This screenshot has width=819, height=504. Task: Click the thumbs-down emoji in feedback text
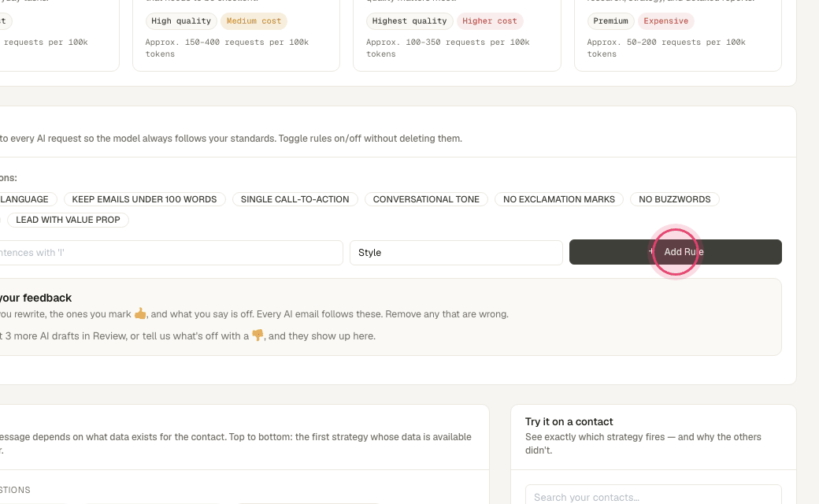(x=258, y=335)
